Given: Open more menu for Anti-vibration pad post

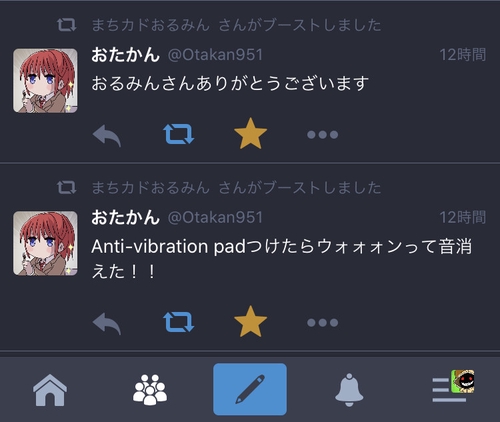Looking at the screenshot, I should 322,323.
